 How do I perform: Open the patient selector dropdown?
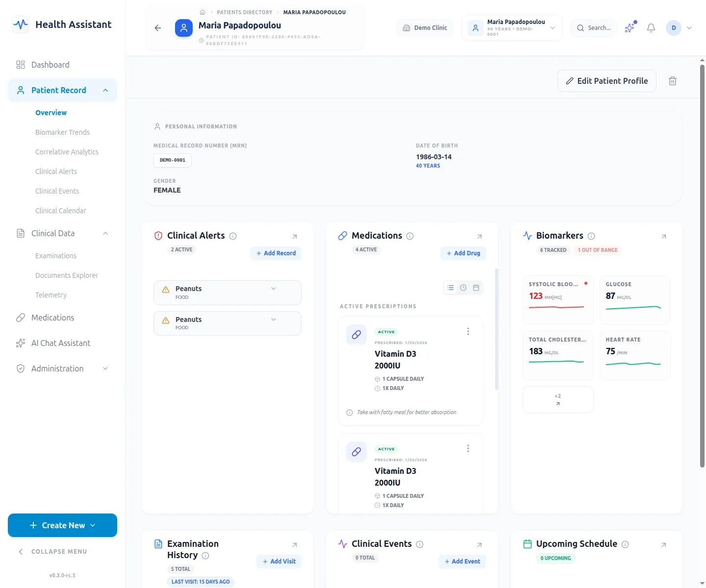tap(512, 28)
